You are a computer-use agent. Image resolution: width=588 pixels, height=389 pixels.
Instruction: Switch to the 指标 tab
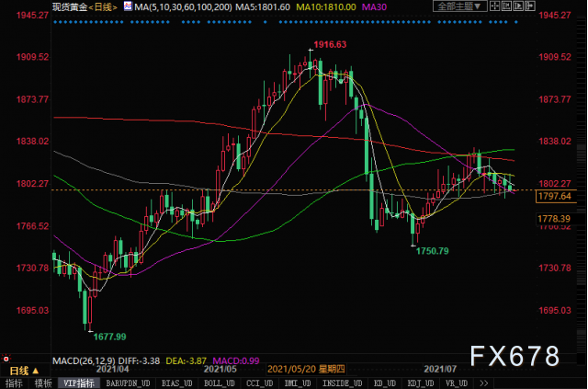[x=14, y=383]
